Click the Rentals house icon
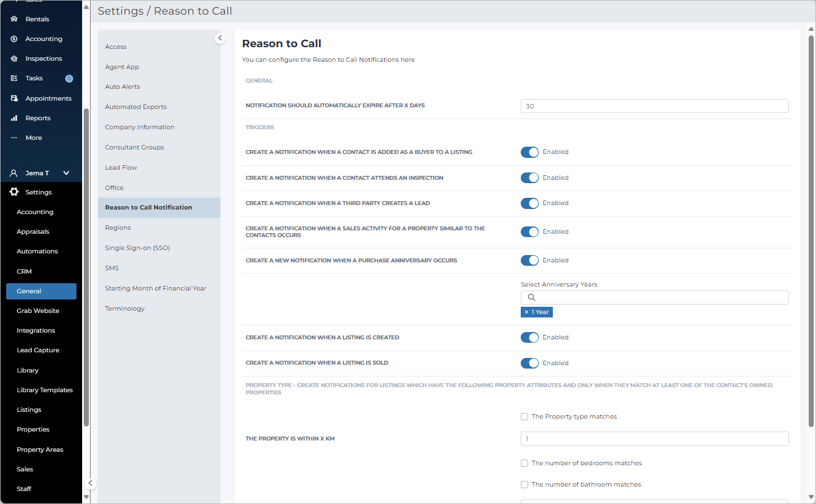This screenshot has height=504, width=816. point(14,19)
